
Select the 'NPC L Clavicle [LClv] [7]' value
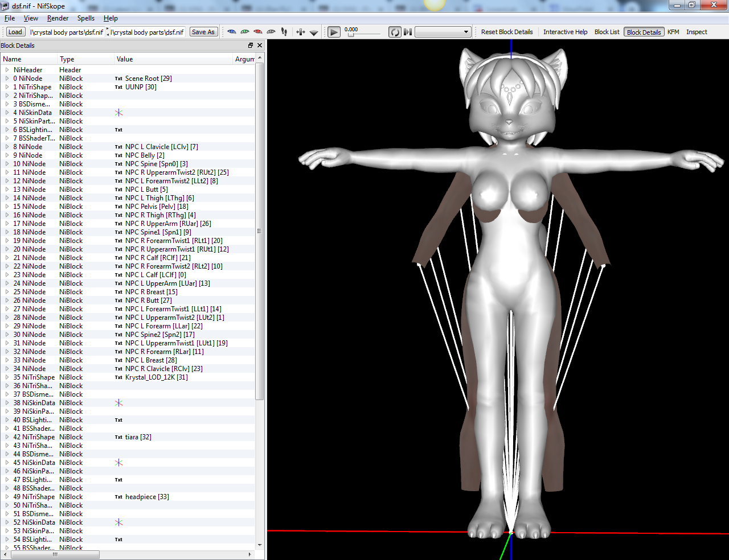162,147
